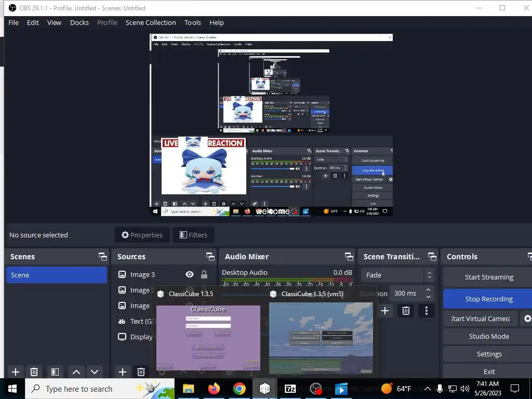Click the Desktop Audio label
Screen dimensions: 532x399
coord(244,272)
